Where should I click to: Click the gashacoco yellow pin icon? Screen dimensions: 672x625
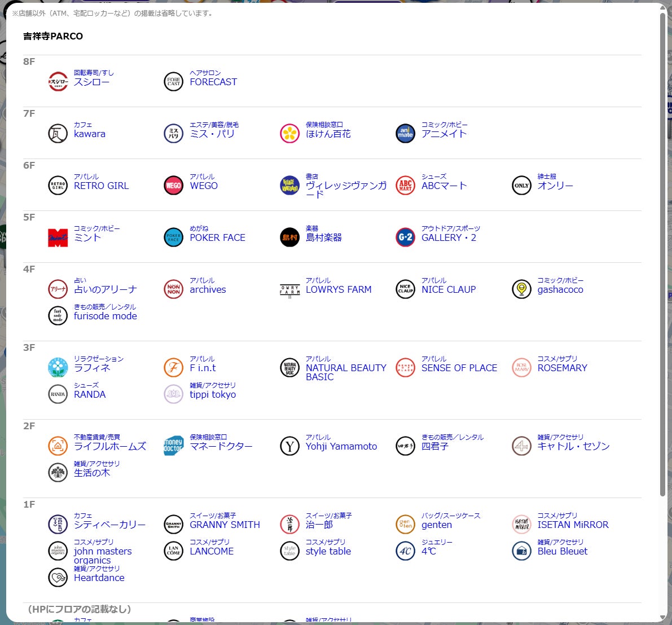click(521, 289)
